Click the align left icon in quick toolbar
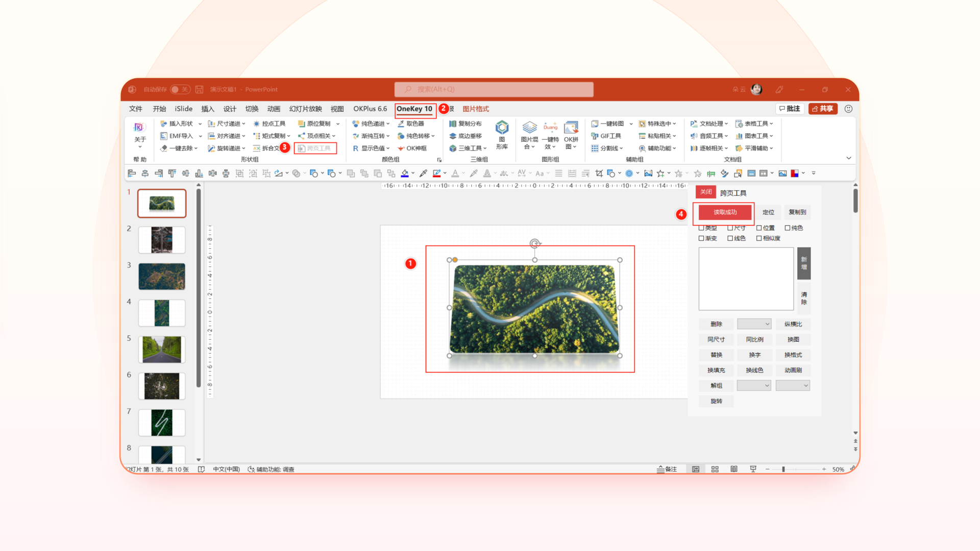 pos(132,173)
